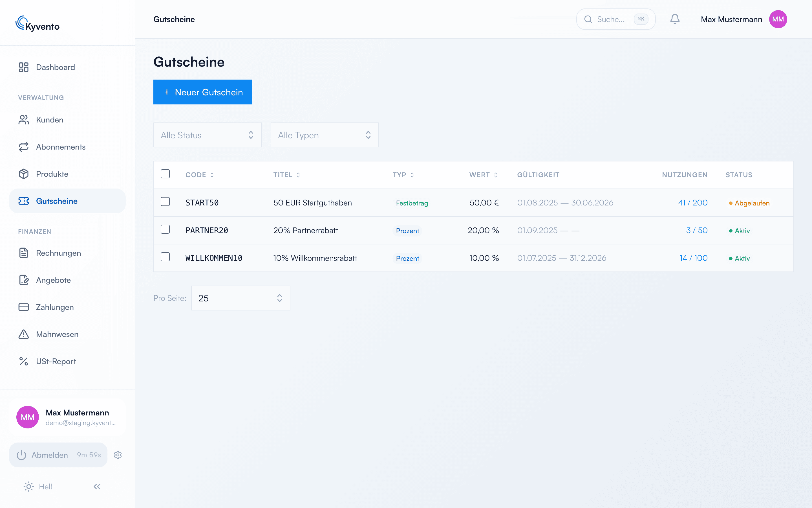Click Max Mustermann name in header
The image size is (812, 508).
pos(731,19)
